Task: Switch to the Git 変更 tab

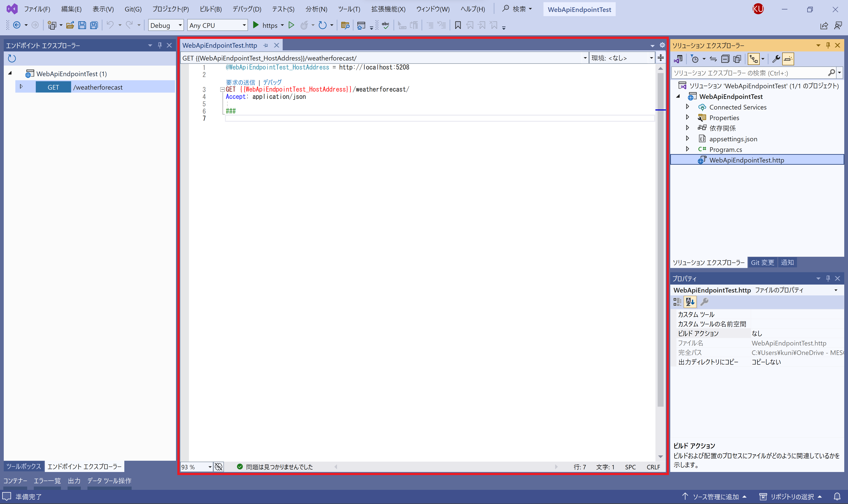Action: [x=762, y=262]
